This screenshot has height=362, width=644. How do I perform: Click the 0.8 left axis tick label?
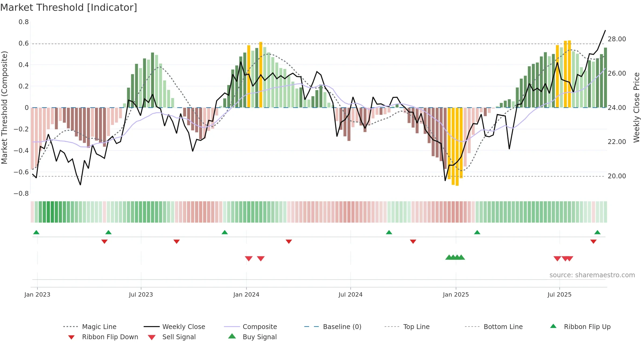pos(24,22)
